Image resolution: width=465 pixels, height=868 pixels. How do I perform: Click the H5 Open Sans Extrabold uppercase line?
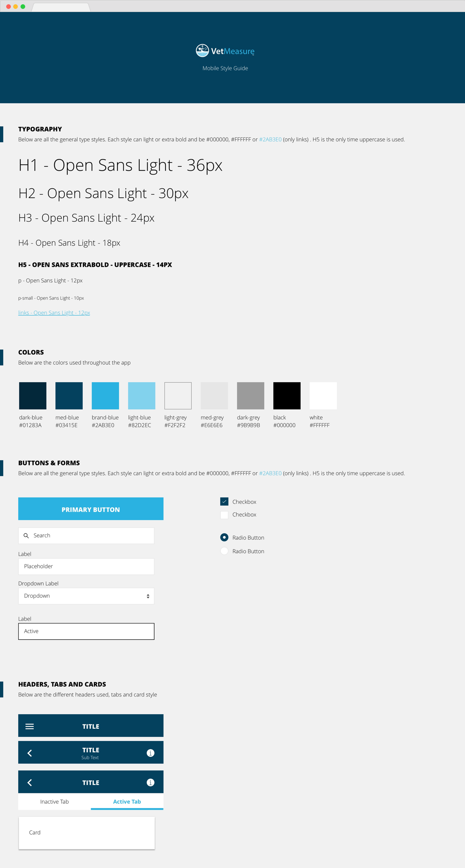pos(95,265)
